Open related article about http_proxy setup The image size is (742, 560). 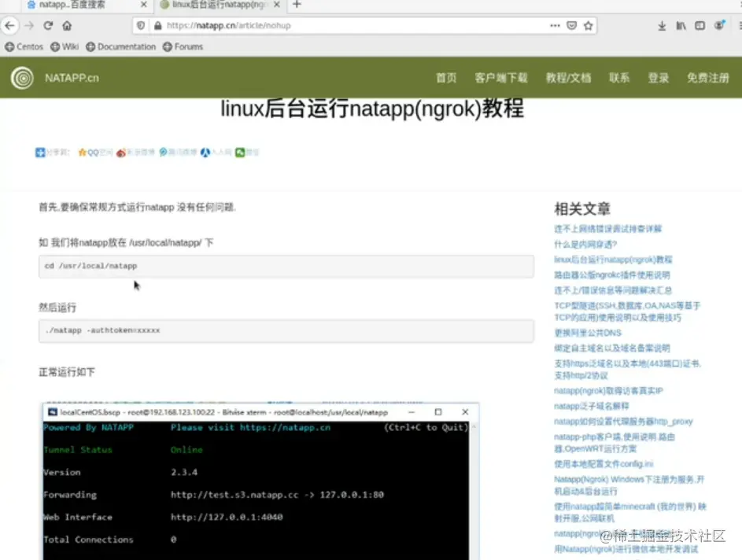[623, 422]
